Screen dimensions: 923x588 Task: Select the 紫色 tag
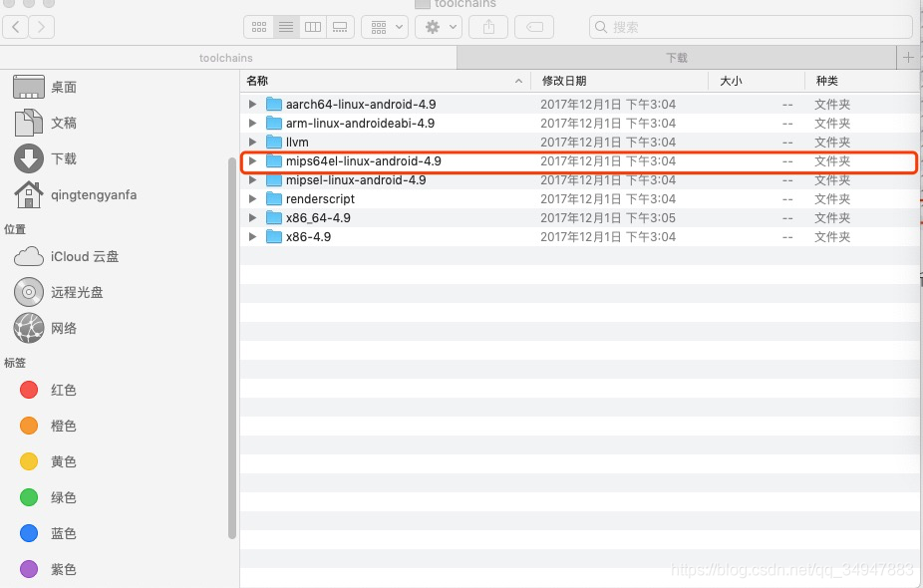[x=47, y=569]
